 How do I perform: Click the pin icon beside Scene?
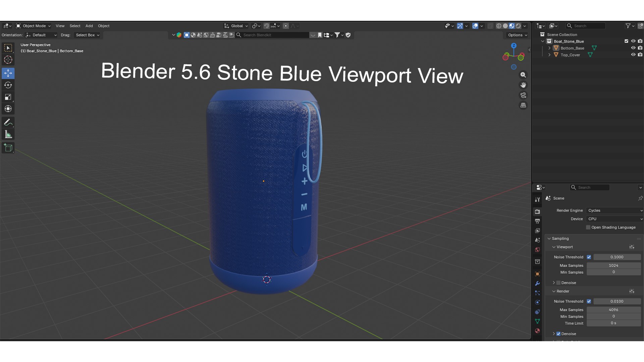(640, 198)
